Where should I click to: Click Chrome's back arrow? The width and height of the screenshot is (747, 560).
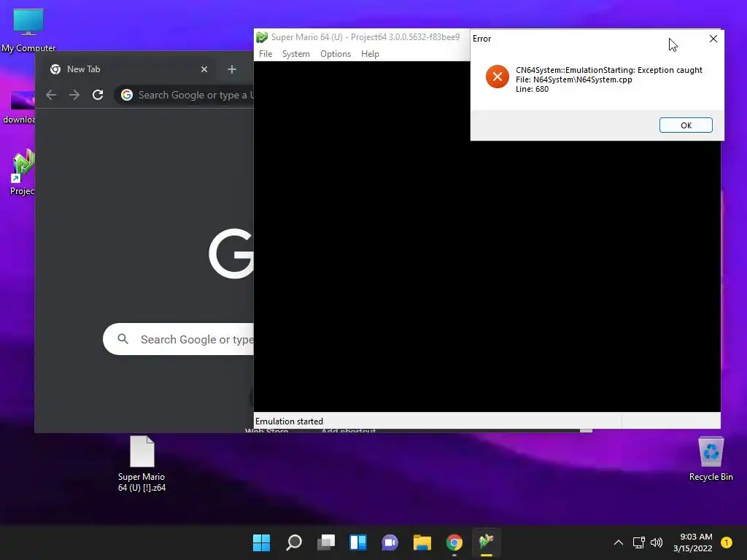tap(51, 95)
